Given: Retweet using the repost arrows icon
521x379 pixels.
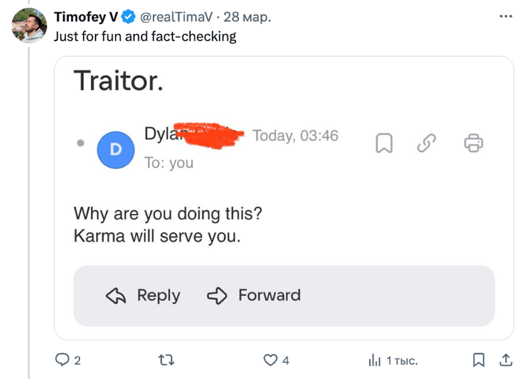Looking at the screenshot, I should pyautogui.click(x=166, y=360).
